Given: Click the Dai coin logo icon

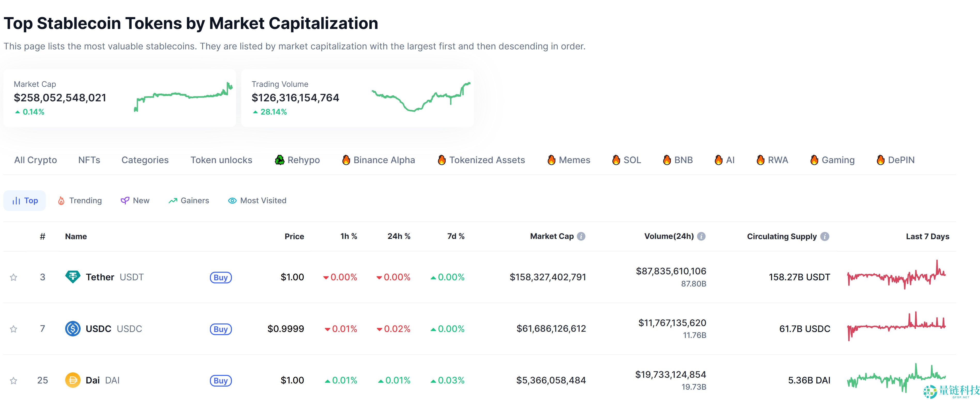Looking at the screenshot, I should tap(73, 380).
